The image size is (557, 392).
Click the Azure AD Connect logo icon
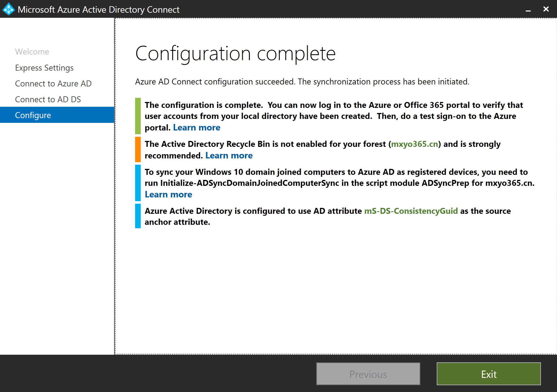tap(8, 9)
